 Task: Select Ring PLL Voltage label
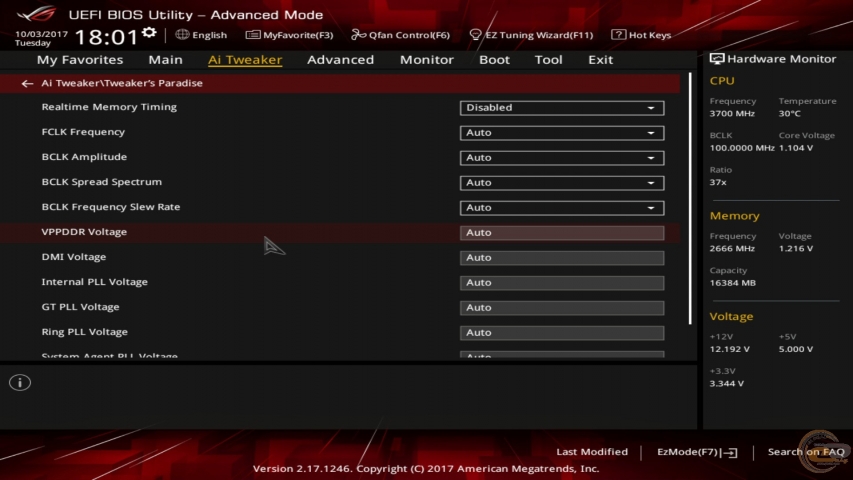pos(85,332)
